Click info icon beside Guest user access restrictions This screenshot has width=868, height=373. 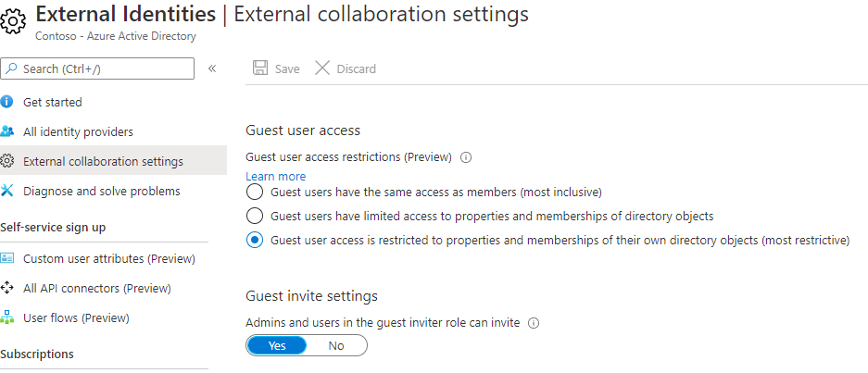pos(466,157)
